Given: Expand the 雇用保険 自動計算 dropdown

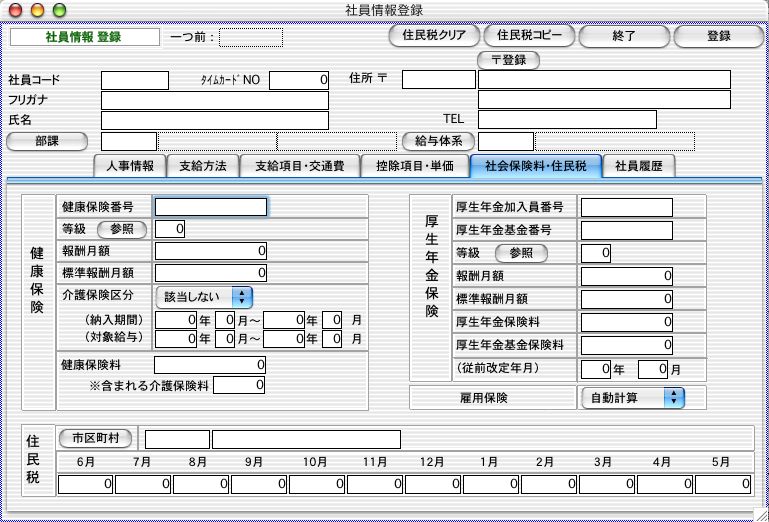Looking at the screenshot, I should point(633,398).
